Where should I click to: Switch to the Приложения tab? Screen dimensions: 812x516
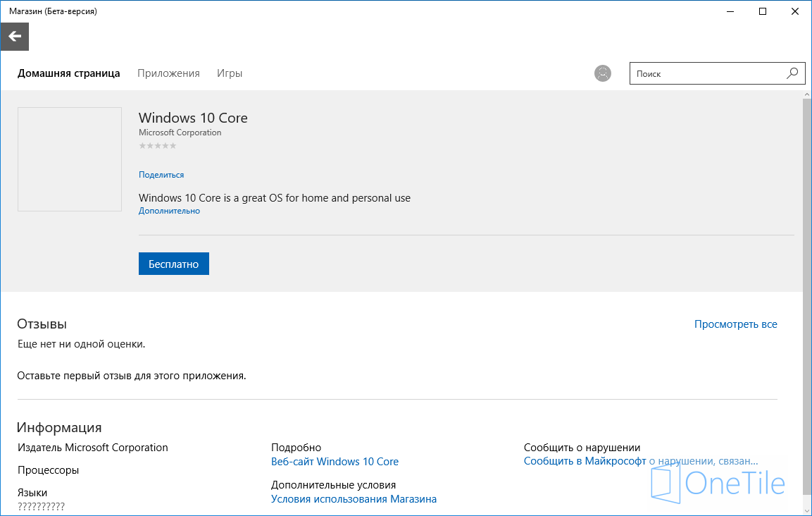[168, 73]
